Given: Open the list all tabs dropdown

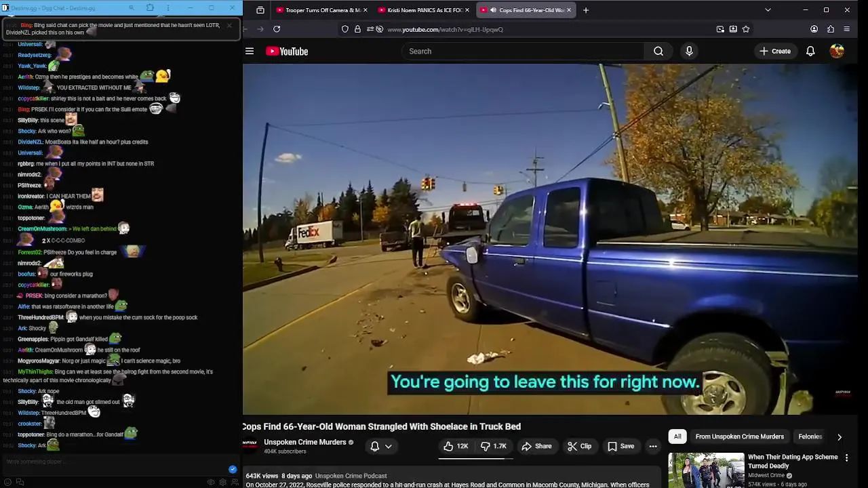Looking at the screenshot, I should click(x=768, y=10).
